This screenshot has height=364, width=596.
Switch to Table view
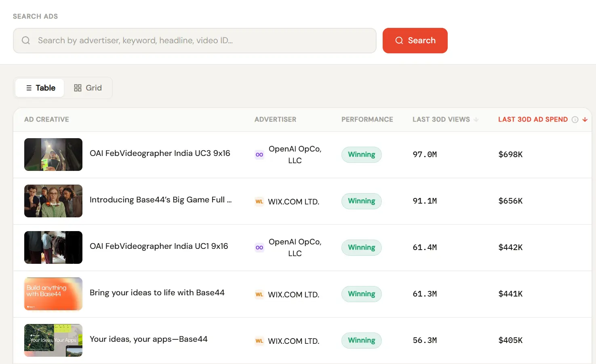tap(40, 88)
